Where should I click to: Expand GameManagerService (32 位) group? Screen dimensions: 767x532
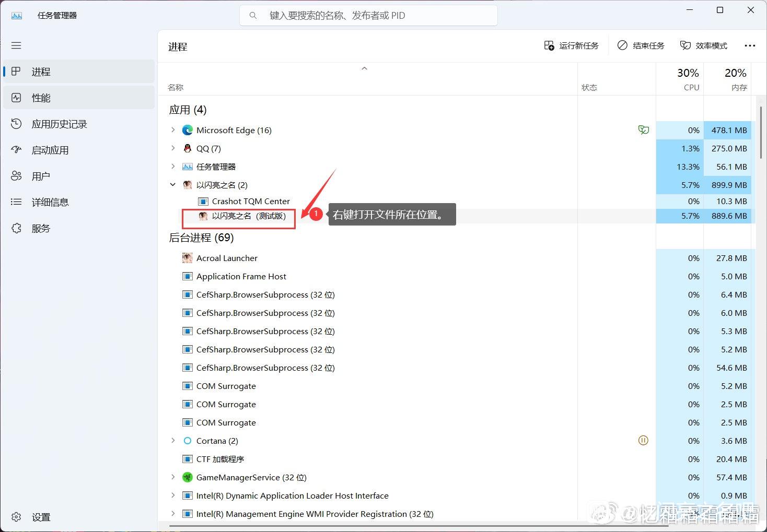(x=173, y=477)
